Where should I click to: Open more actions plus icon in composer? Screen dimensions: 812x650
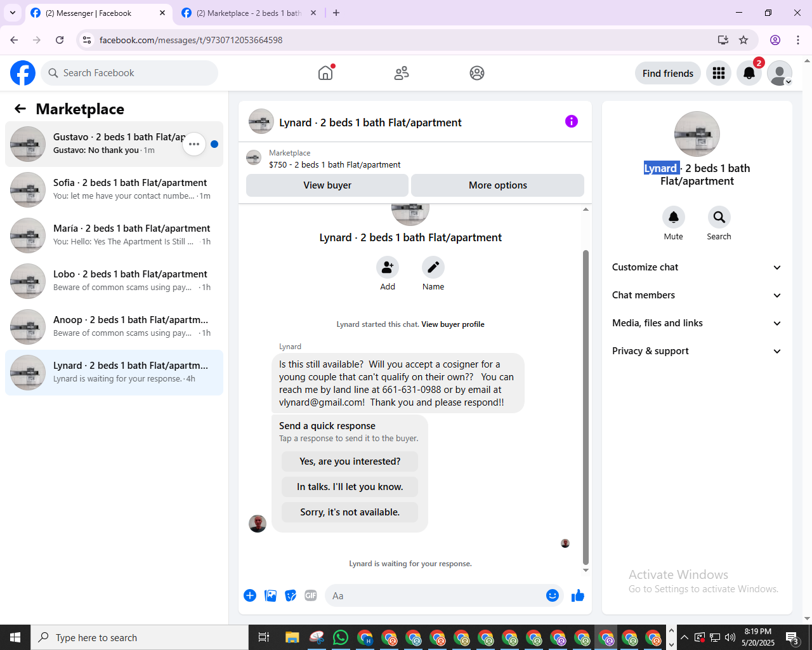point(250,595)
